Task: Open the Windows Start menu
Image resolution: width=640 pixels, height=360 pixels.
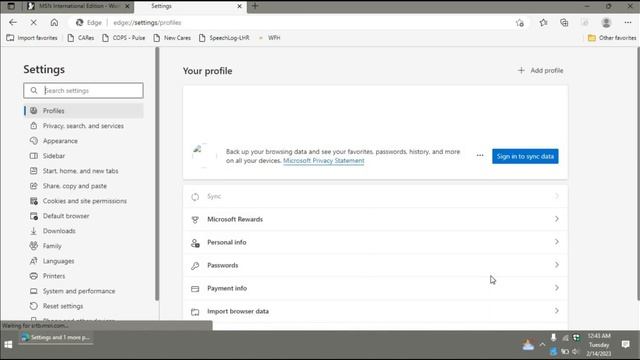Action: [8, 345]
